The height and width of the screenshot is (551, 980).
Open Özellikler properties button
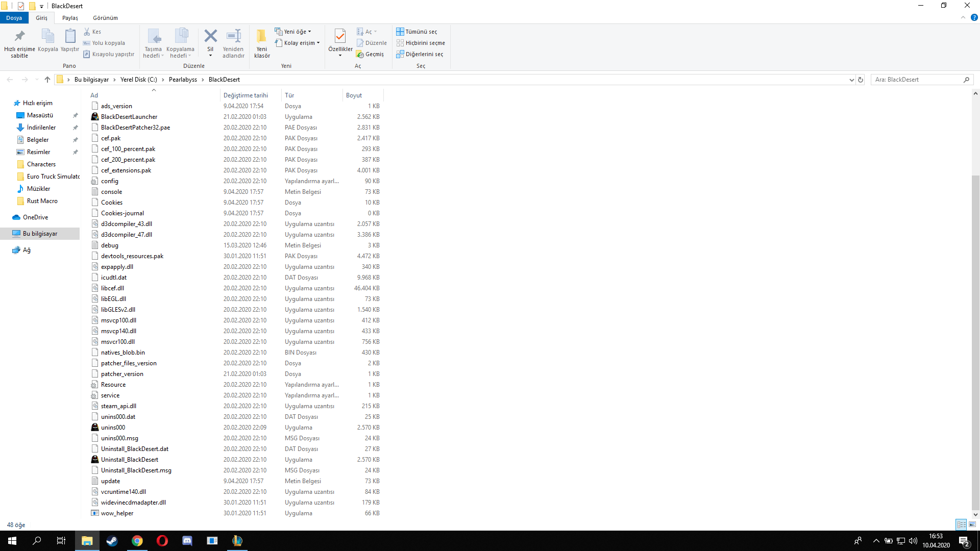(340, 43)
